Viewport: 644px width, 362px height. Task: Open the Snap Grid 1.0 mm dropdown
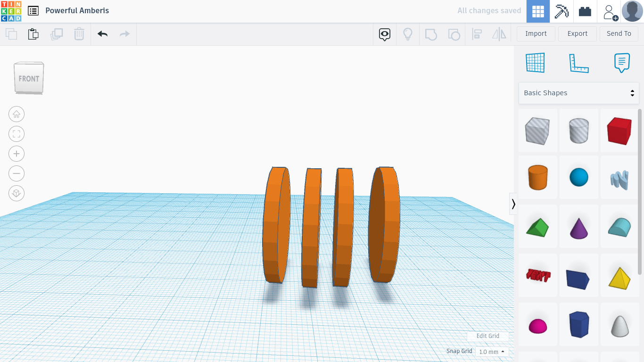(492, 352)
